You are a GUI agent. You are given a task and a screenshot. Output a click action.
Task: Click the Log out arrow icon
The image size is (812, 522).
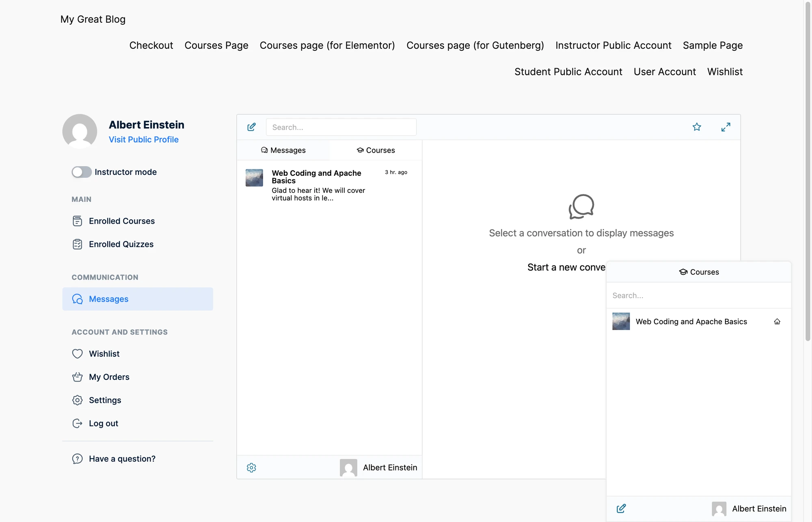tap(77, 423)
